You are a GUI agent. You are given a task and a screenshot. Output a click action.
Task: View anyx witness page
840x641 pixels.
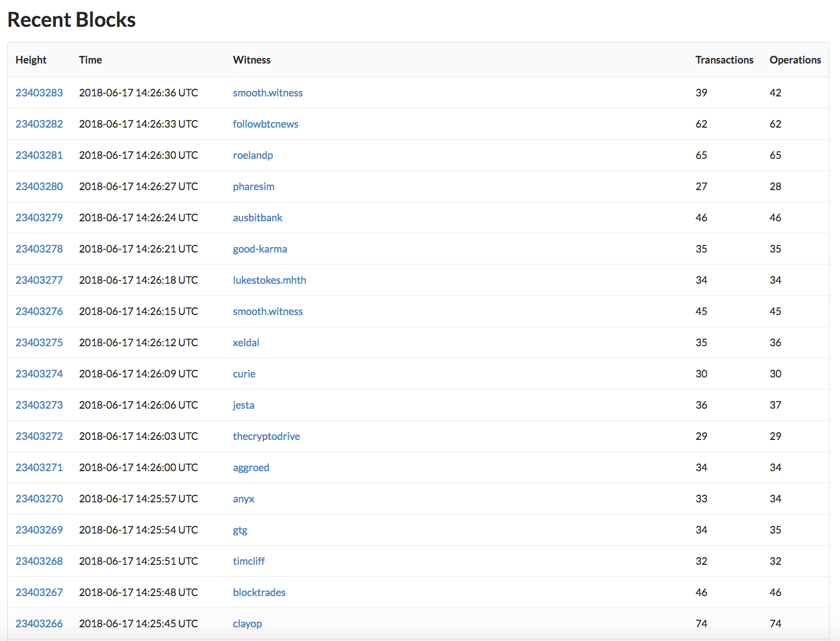244,499
